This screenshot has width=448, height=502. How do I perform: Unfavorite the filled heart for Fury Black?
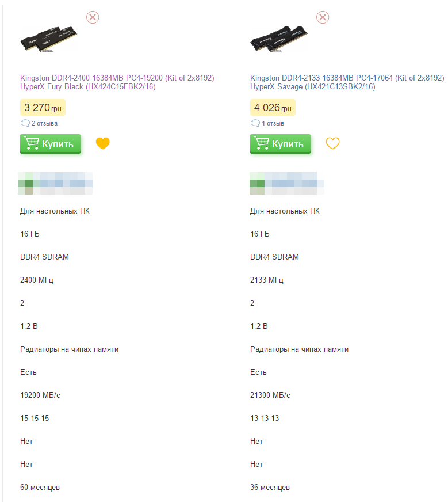102,143
